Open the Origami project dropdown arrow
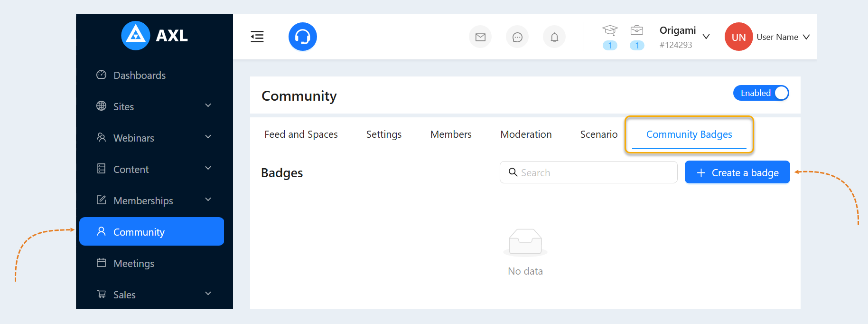This screenshot has height=324, width=868. pos(706,37)
